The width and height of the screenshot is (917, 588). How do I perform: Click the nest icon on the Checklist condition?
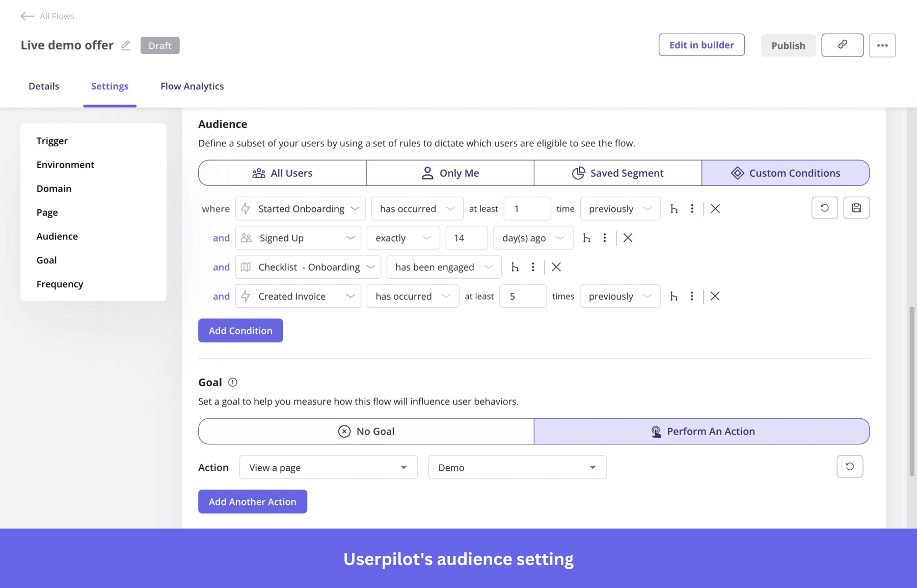coord(516,266)
